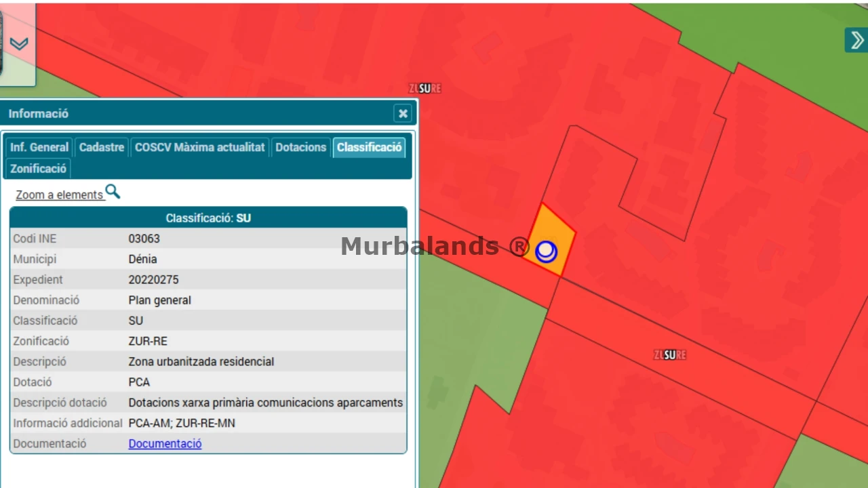Show the Dotacions tab
This screenshot has height=488, width=868.
tap(300, 147)
